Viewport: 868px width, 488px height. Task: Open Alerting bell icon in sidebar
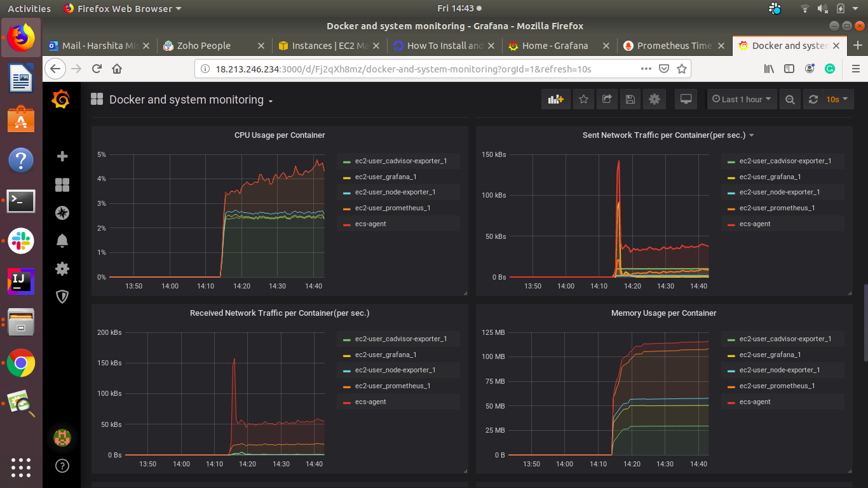tap(62, 241)
